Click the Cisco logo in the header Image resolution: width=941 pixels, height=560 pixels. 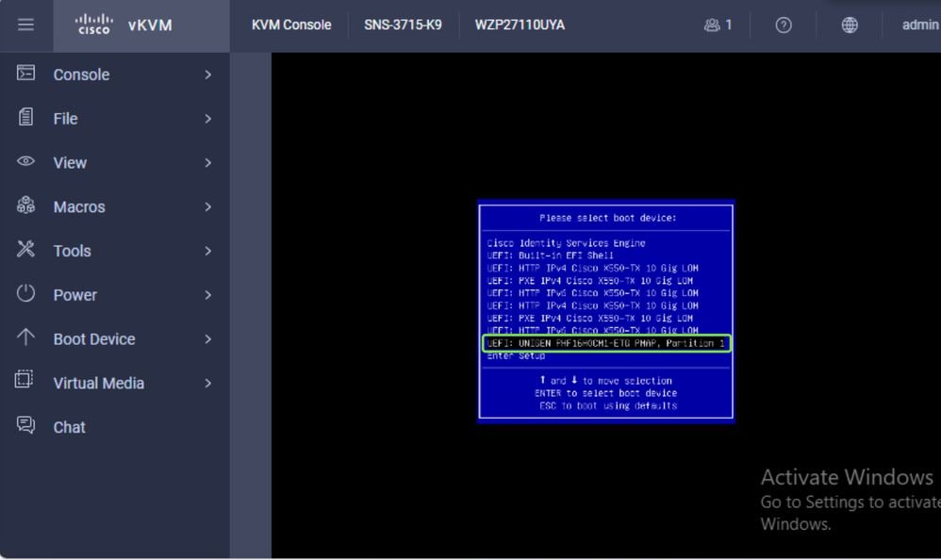tap(93, 25)
